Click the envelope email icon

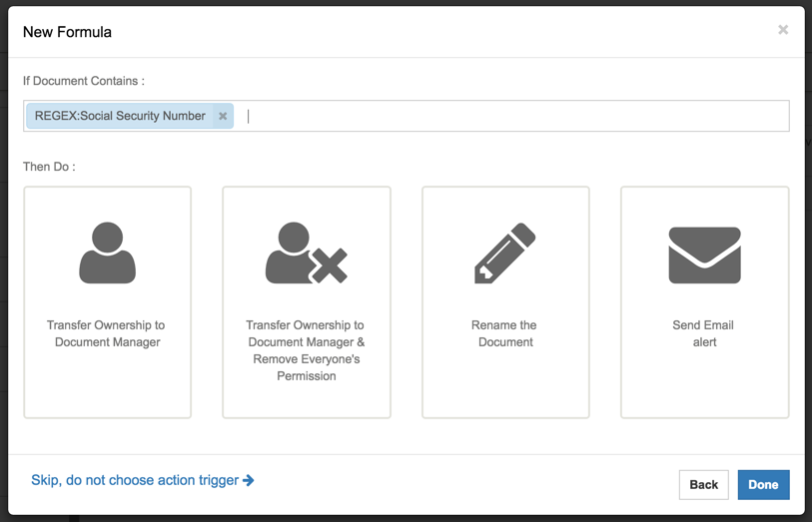(704, 255)
